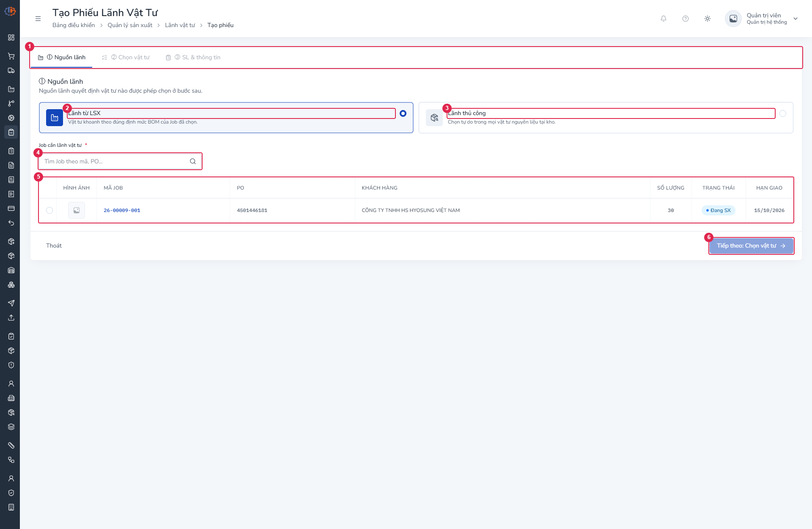
Task: Open the warehouse sidebar icon
Action: coord(11,270)
